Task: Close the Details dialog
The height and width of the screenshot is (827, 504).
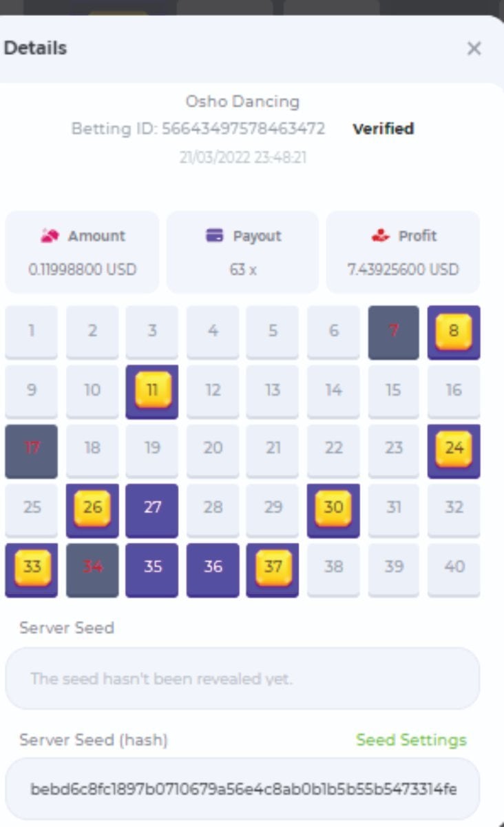Action: click(x=474, y=48)
